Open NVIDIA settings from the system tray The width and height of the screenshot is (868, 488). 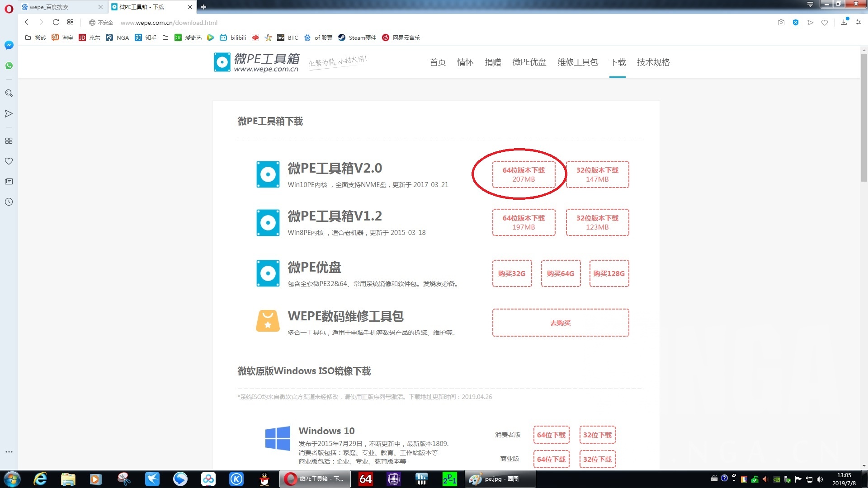pyautogui.click(x=777, y=479)
